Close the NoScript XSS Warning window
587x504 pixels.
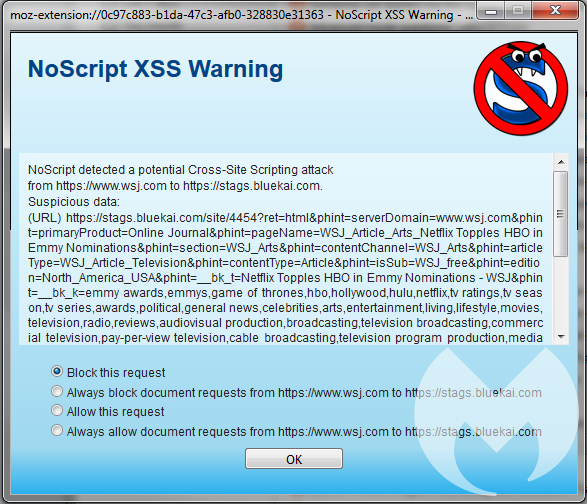point(555,11)
